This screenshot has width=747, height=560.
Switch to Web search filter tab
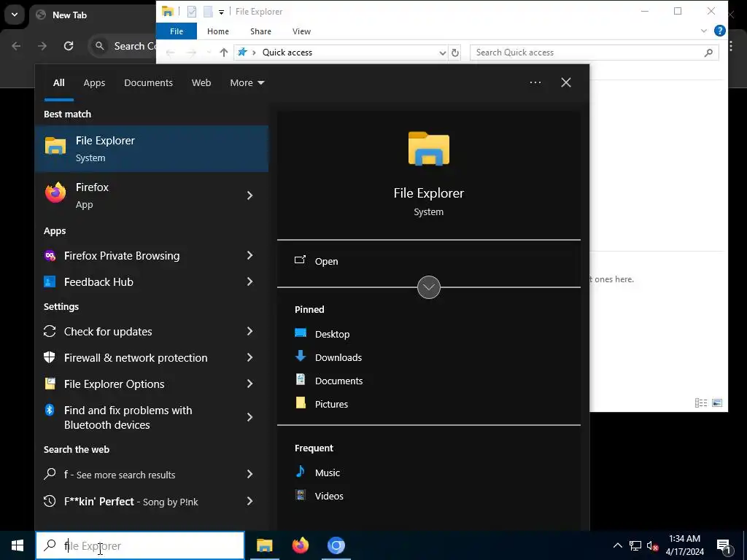click(x=201, y=83)
